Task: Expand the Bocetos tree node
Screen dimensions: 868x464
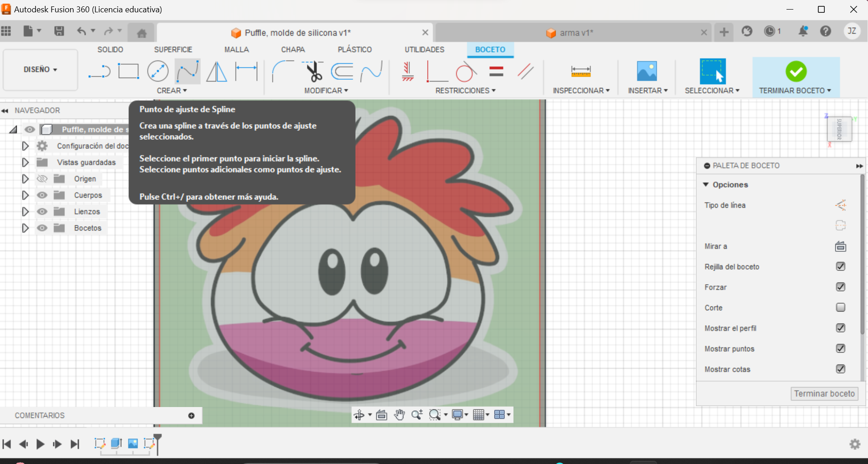Action: (x=26, y=228)
